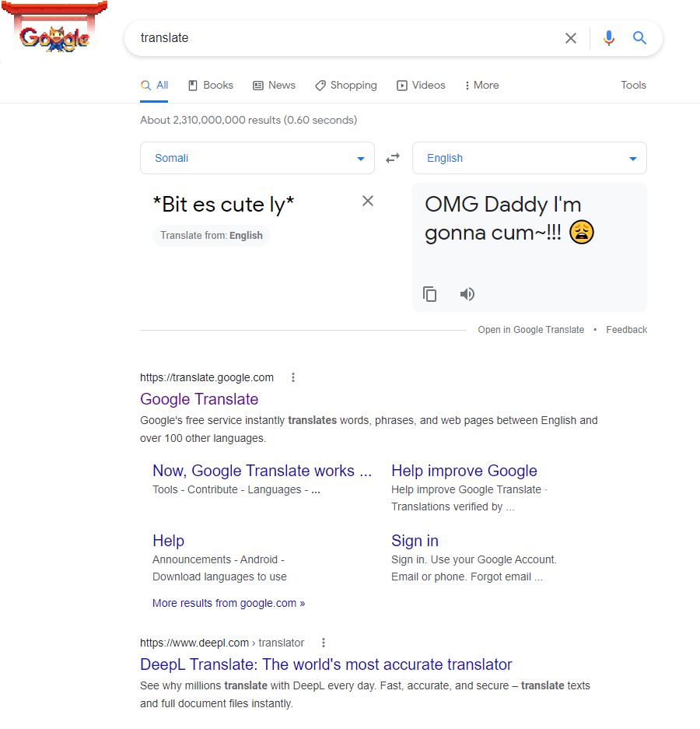Click the search magnifier icon
Screen dimensions: 700x729
coord(640,37)
